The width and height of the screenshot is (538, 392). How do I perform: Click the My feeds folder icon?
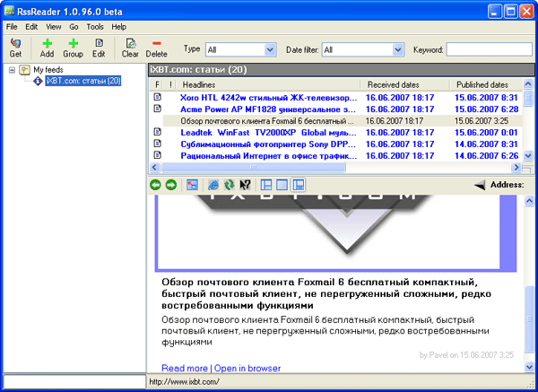click(25, 70)
